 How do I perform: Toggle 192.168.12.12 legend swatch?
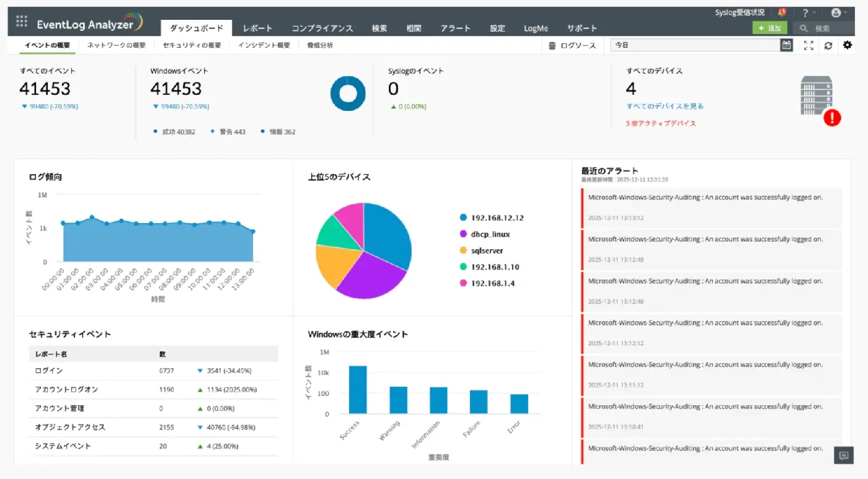(463, 218)
